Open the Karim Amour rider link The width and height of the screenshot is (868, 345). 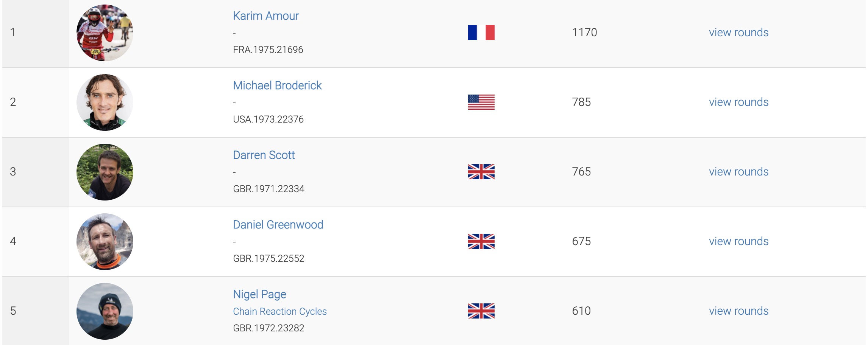(266, 16)
